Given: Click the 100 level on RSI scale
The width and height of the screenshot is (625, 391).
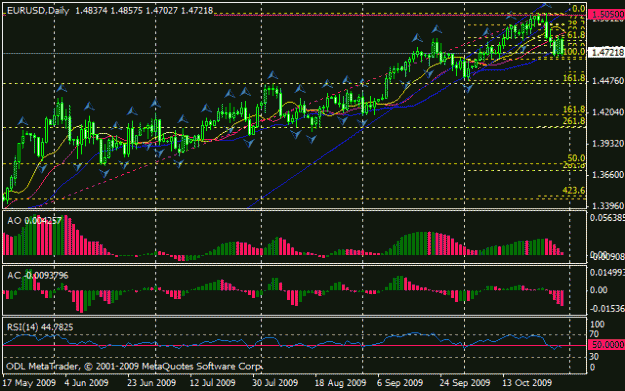Looking at the screenshot, I should (597, 324).
